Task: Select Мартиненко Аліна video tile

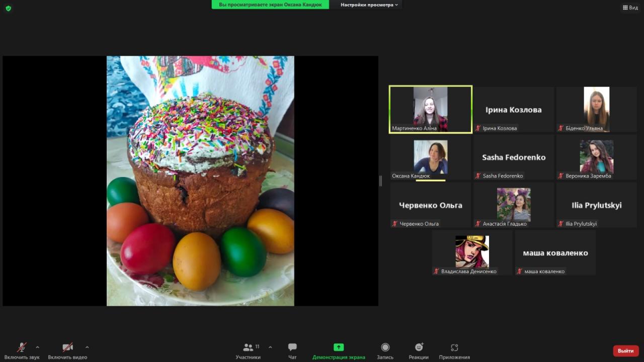Action: 431,109
